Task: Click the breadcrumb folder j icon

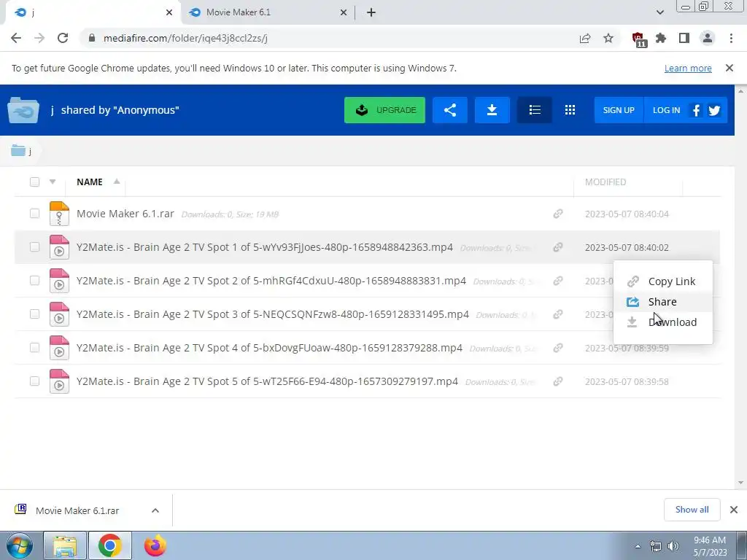Action: click(18, 150)
